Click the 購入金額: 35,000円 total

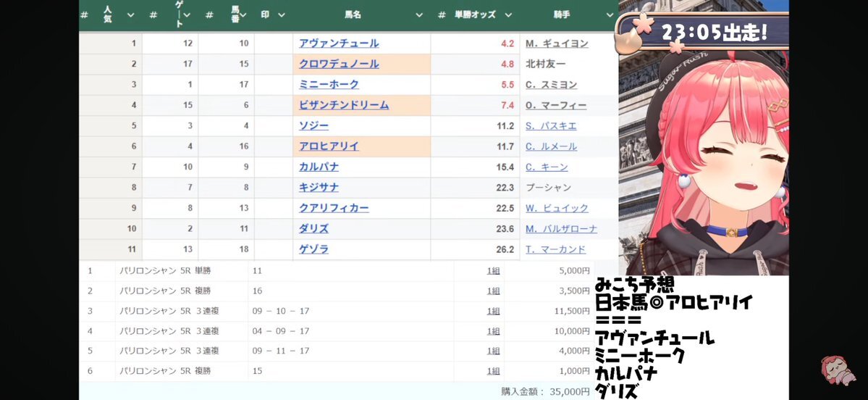pyautogui.click(x=545, y=391)
